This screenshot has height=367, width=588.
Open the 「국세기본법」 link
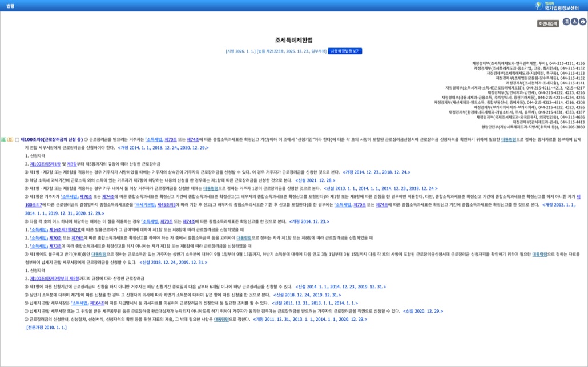click(145, 205)
